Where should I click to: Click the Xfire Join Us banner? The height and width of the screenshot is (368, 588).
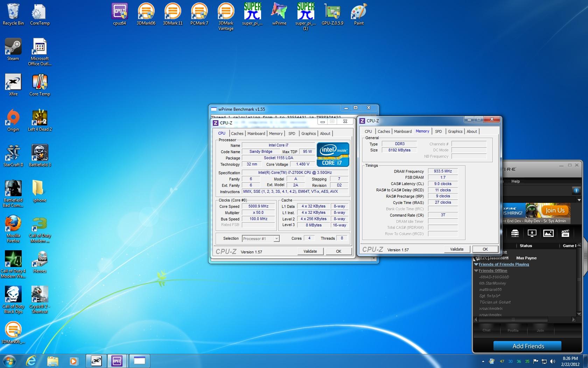click(555, 210)
